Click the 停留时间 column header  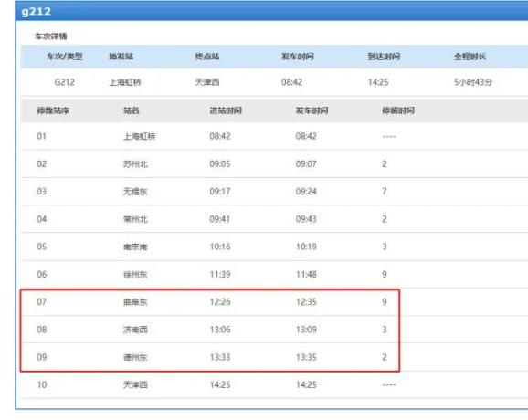[x=398, y=110]
